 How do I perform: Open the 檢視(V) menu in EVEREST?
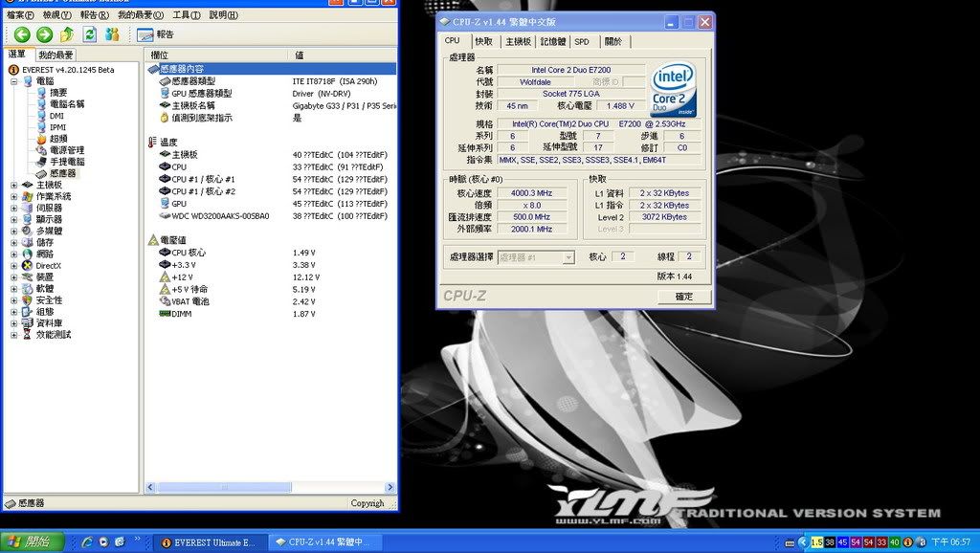click(x=56, y=15)
